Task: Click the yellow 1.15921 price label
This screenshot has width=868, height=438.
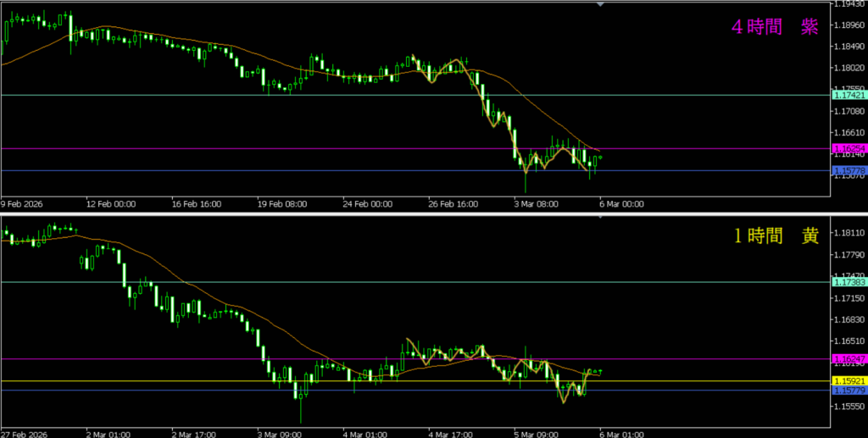Action: click(x=849, y=381)
